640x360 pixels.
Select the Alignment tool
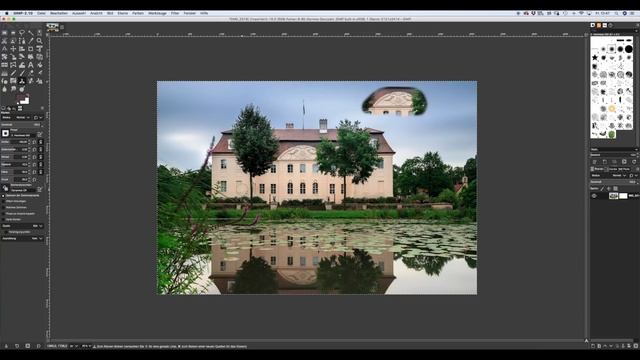(22, 49)
